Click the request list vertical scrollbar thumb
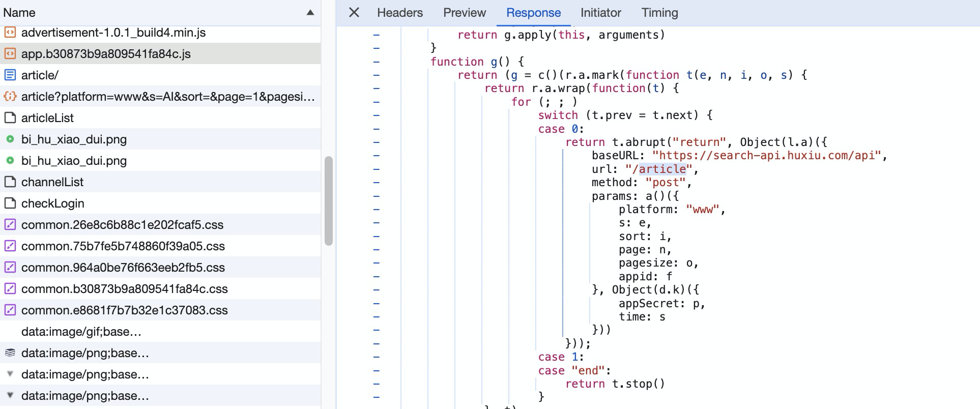Screen dimensions: 980x409 coord(329,201)
